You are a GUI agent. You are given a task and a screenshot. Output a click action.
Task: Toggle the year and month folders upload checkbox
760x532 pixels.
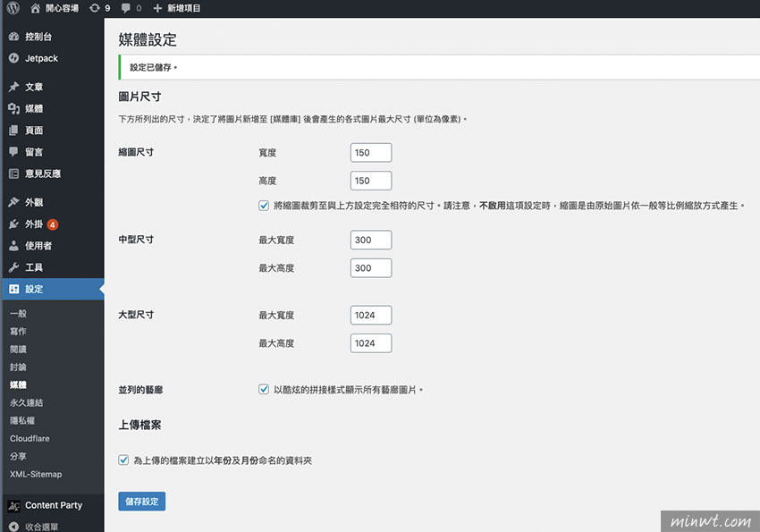tap(123, 460)
